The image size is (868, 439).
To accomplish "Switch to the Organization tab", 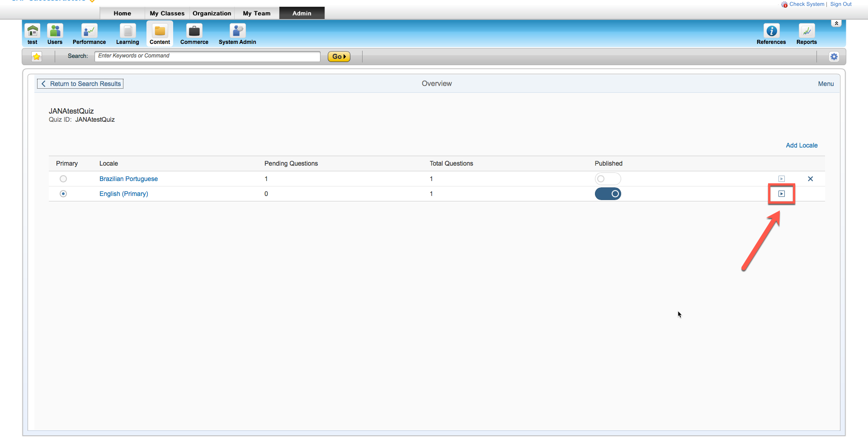I will [x=212, y=13].
